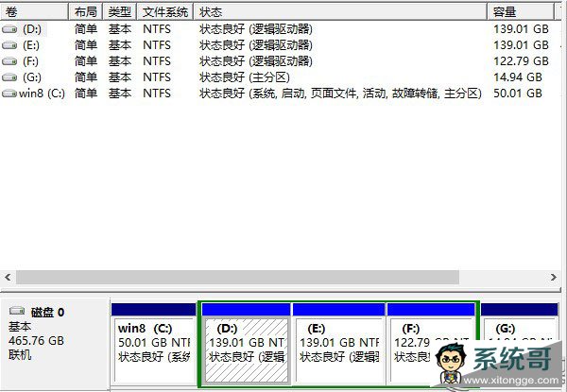This screenshot has height=392, width=567.
Task: Click the horizontal scrollbar left arrow
Action: (x=8, y=277)
